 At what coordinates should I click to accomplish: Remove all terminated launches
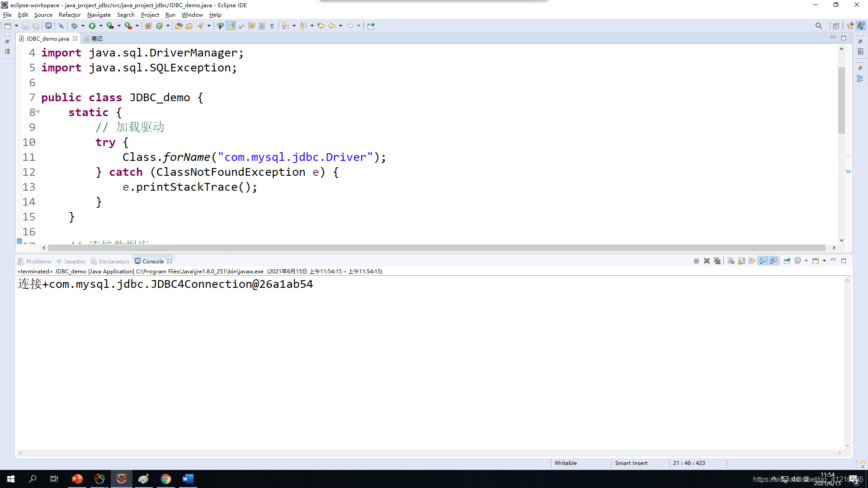tap(718, 261)
